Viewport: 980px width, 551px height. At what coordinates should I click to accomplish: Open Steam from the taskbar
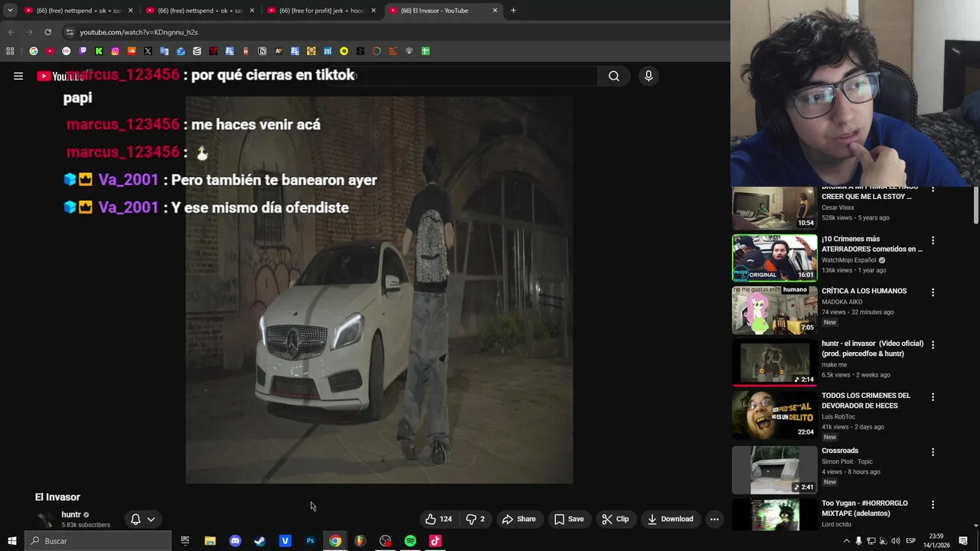[x=260, y=541]
